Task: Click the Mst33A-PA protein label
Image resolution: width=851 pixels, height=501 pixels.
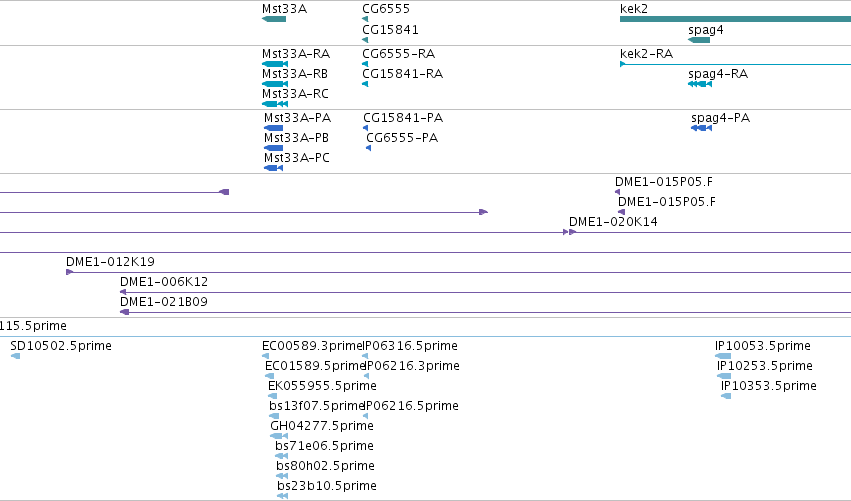Action: [x=297, y=118]
